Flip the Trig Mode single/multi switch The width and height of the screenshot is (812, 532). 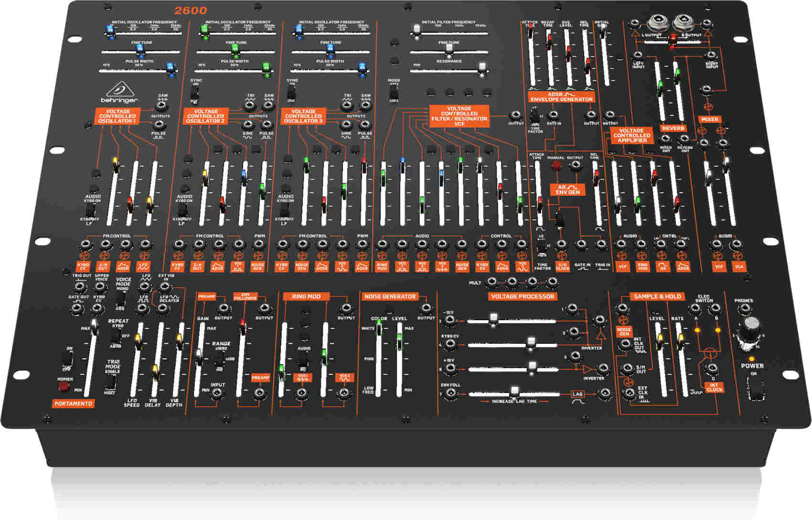click(111, 382)
